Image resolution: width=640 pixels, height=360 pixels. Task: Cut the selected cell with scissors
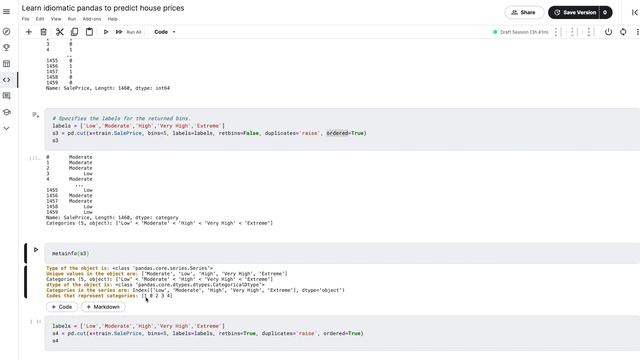click(60, 32)
